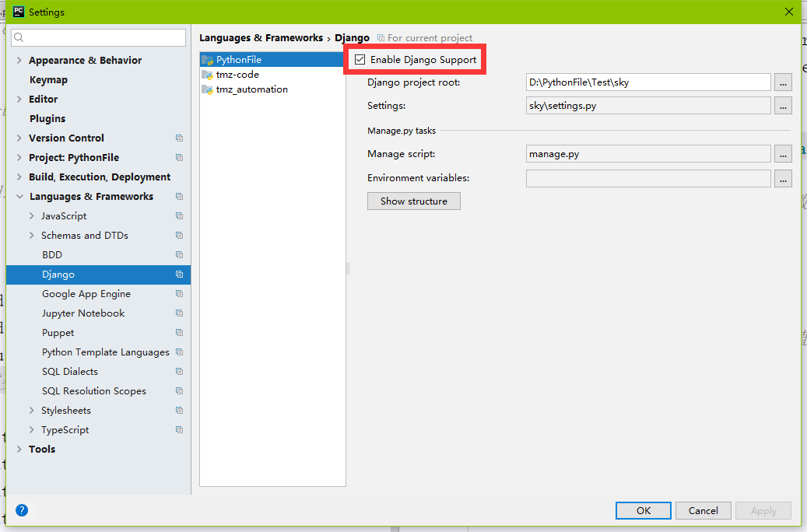Click project-level icon beside SQL Resolution Scopes
Viewport: 807px width, 532px height.
179,391
